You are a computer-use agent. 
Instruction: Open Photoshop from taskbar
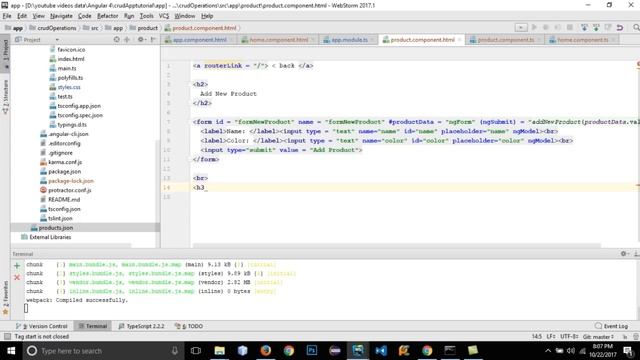312,351
